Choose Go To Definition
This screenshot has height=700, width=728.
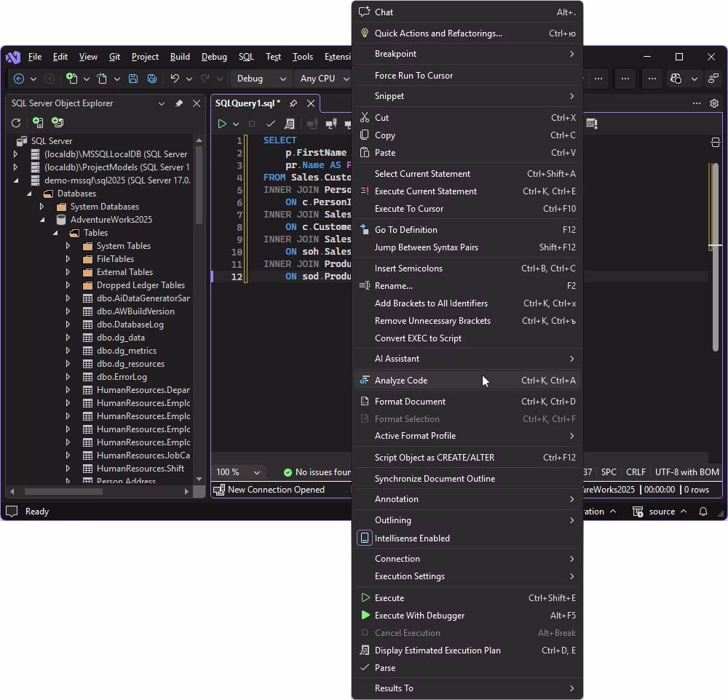(x=467, y=230)
